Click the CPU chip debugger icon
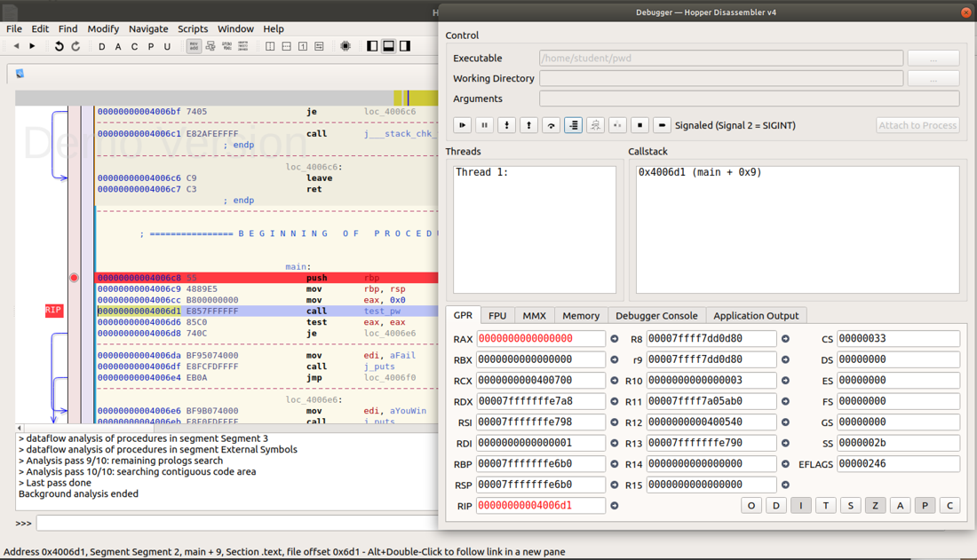This screenshot has height=560, width=977. [346, 46]
